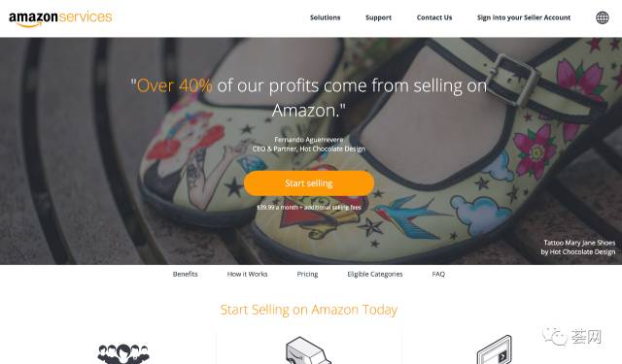Jump to the Benefits section tab
Viewport: 622px width, 364px height.
click(x=185, y=274)
